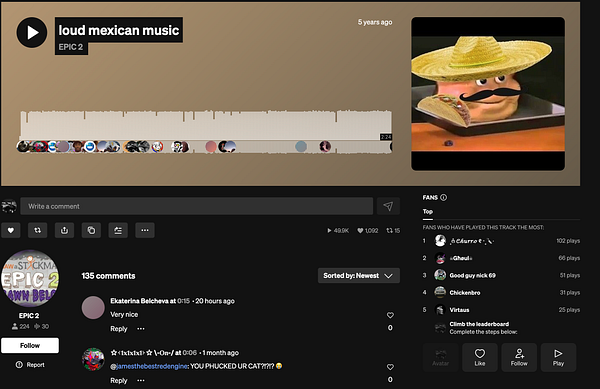
Task: Send the comment with arrow button
Action: click(388, 206)
